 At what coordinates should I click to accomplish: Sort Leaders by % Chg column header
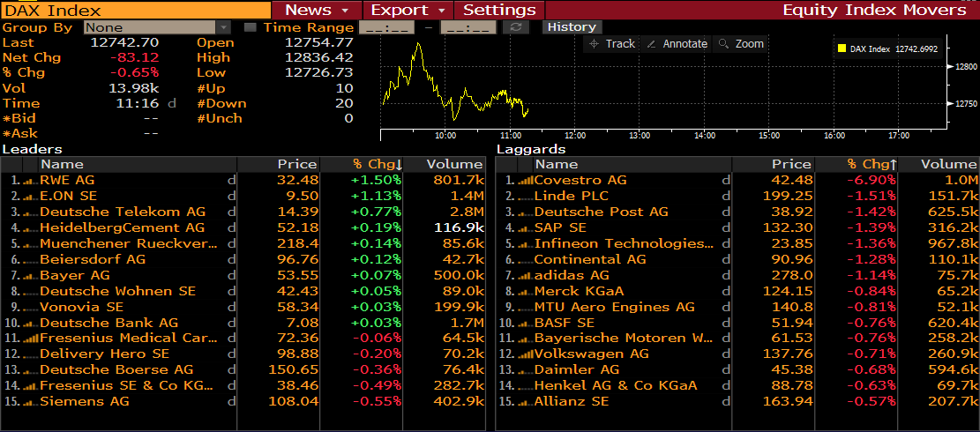(x=360, y=164)
